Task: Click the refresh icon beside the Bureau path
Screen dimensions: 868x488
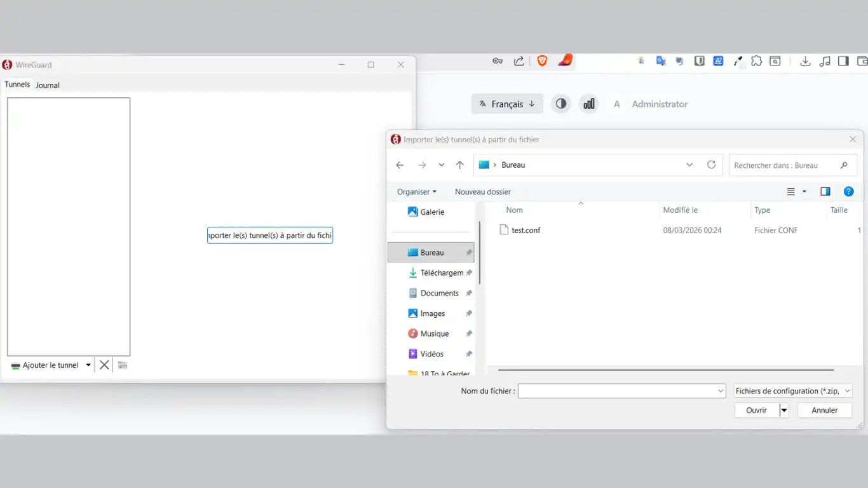Action: 711,165
